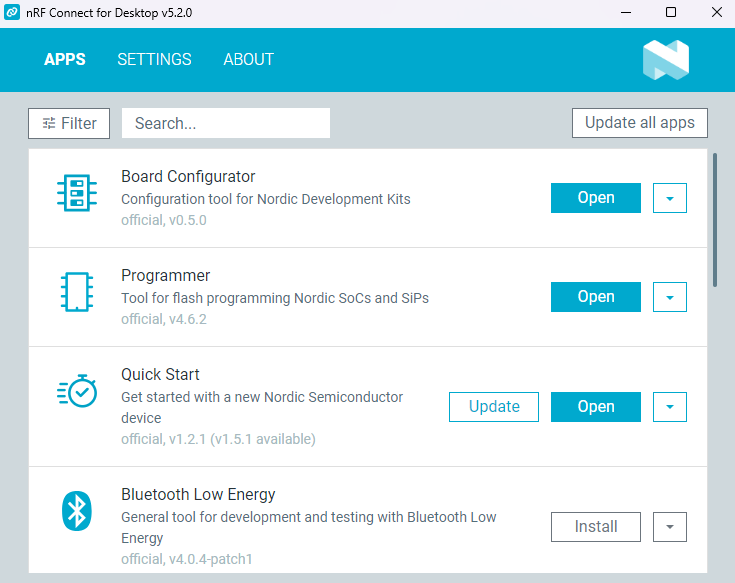Install the Bluetooth Low Energy app
Screen dimensions: 735x583
596,527
